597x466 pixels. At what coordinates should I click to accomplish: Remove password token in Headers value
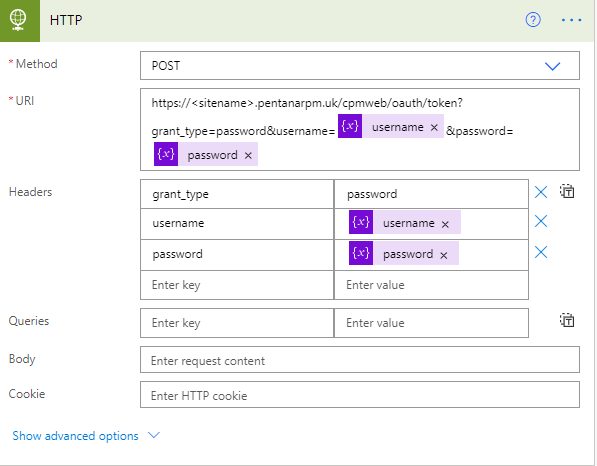point(444,255)
